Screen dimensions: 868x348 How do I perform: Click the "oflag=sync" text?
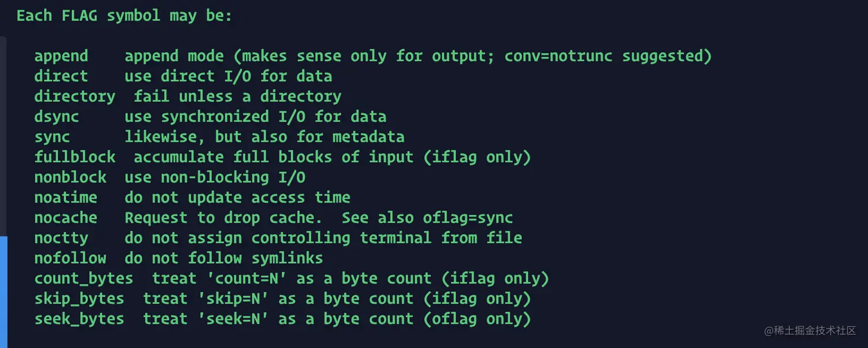(x=468, y=218)
